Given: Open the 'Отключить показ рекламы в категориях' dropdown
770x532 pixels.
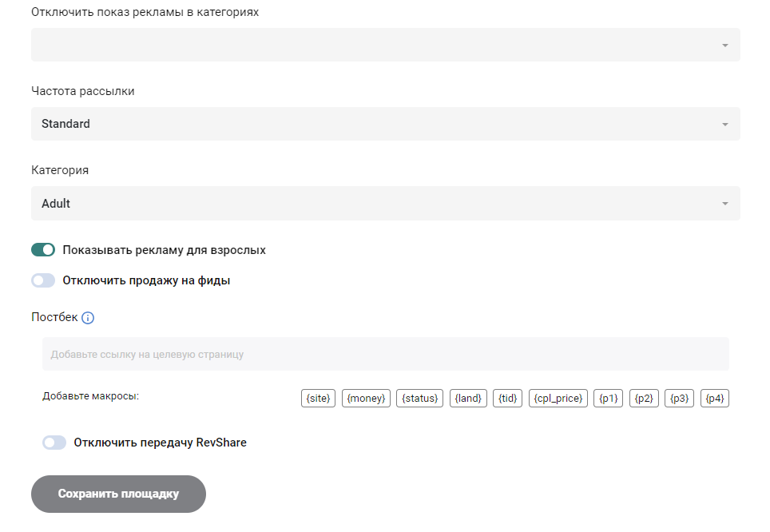Looking at the screenshot, I should [x=386, y=45].
